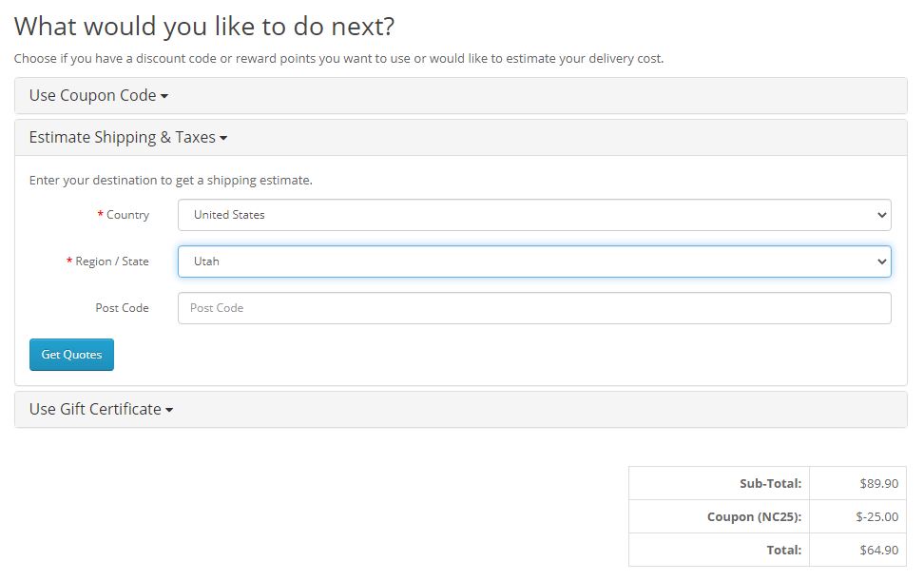
Task: Open the Country dropdown showing United States
Action: tap(534, 215)
